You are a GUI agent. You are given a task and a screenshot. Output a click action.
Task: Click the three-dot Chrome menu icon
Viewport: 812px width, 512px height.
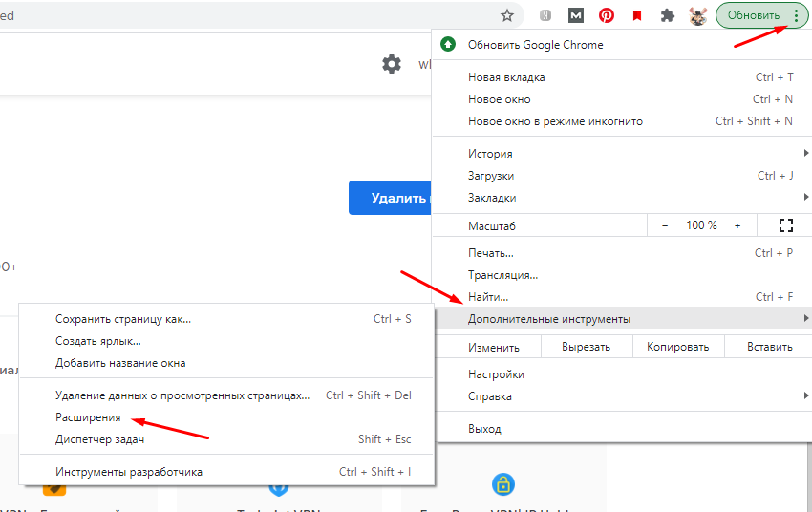point(796,15)
